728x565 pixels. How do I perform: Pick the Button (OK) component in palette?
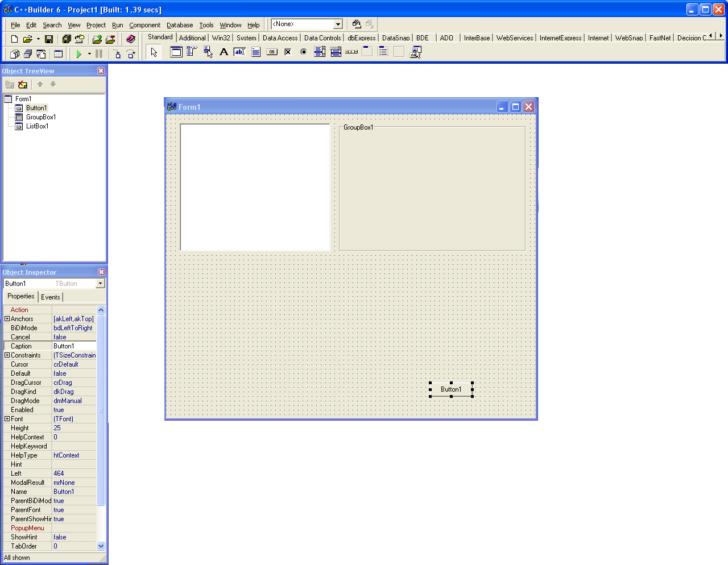[272, 52]
